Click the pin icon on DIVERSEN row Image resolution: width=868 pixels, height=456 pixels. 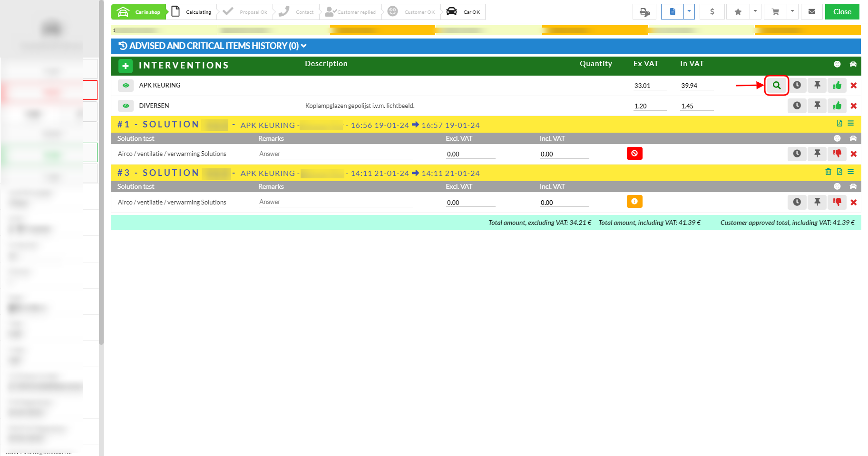pyautogui.click(x=817, y=106)
